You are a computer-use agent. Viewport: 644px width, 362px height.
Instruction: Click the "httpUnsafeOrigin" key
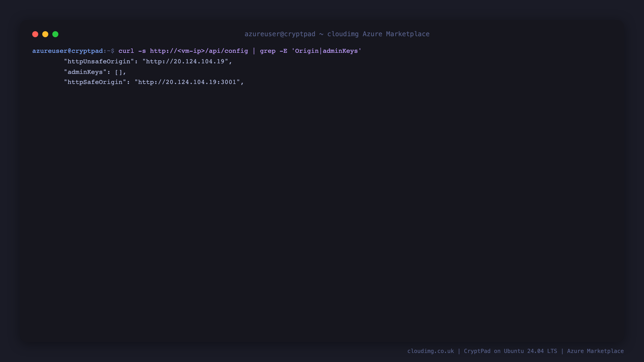click(x=99, y=61)
